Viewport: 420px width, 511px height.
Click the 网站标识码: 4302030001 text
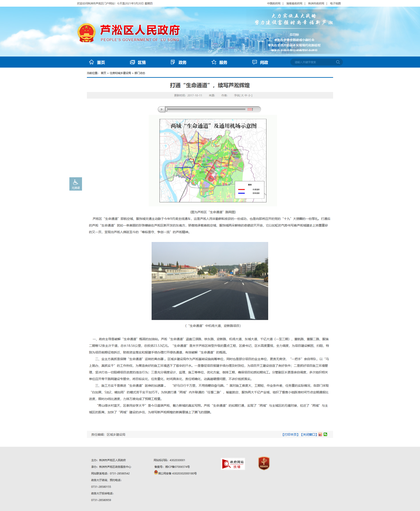[x=169, y=460]
